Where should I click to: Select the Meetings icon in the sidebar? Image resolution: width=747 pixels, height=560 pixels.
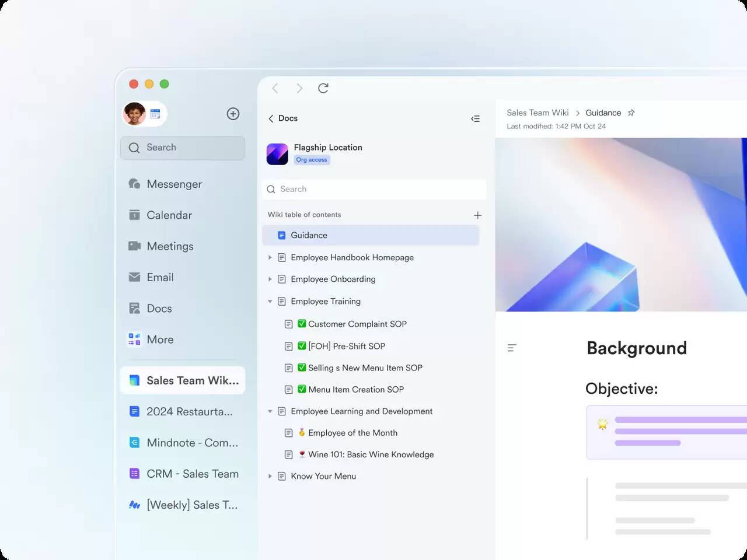pos(135,246)
